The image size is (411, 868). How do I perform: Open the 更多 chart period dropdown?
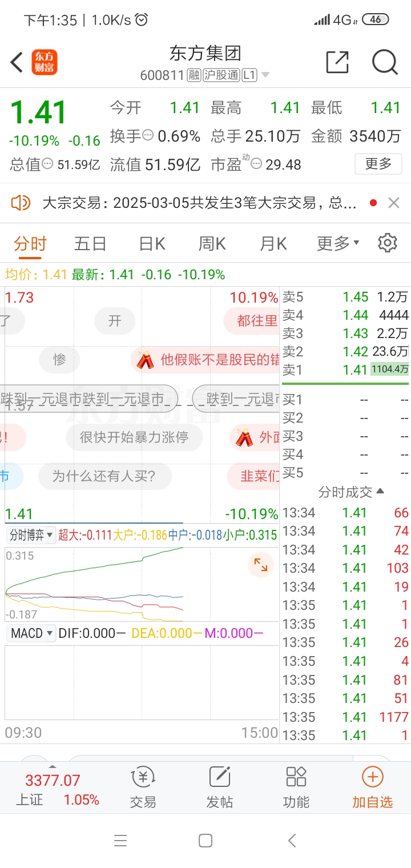(x=339, y=244)
